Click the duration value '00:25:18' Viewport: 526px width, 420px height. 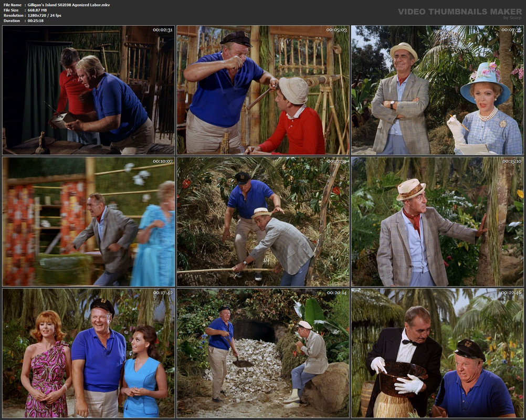pyautogui.click(x=36, y=21)
